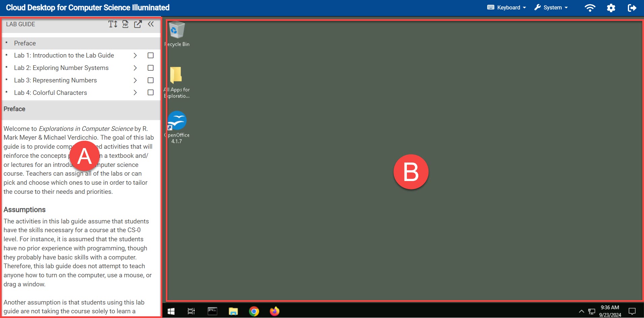Select Preface in the Lab Guide sidebar
The height and width of the screenshot is (318, 644).
click(x=25, y=43)
